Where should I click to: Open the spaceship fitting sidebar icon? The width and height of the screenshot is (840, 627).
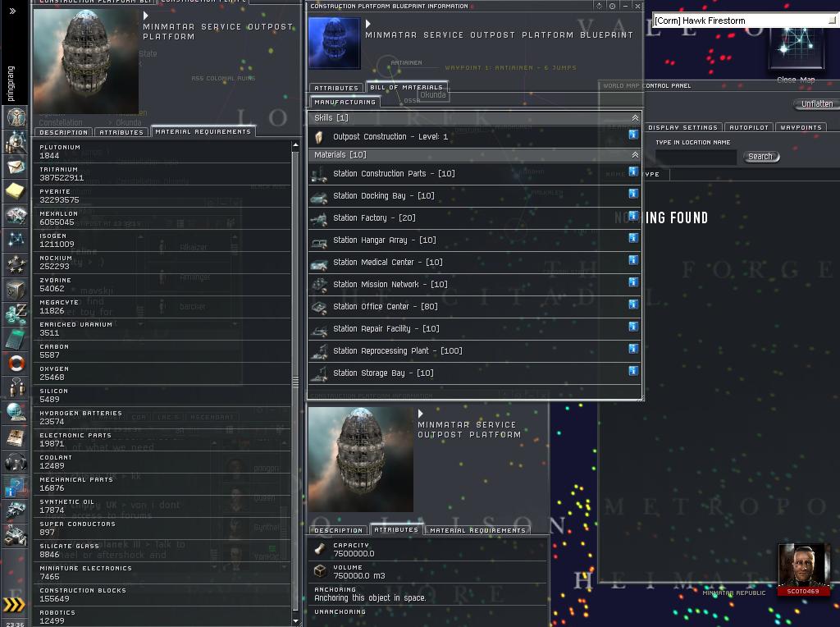pyautogui.click(x=15, y=510)
